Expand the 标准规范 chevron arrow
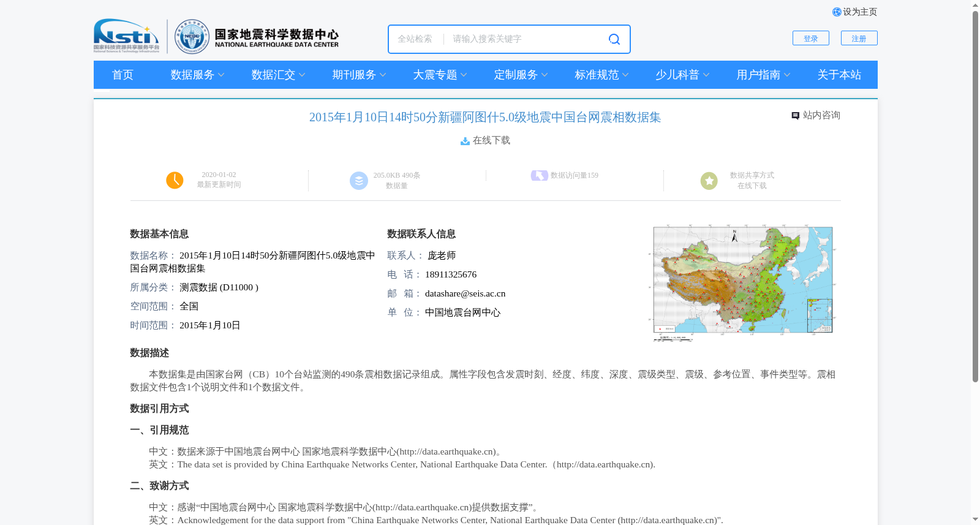The image size is (980, 525). pos(625,75)
